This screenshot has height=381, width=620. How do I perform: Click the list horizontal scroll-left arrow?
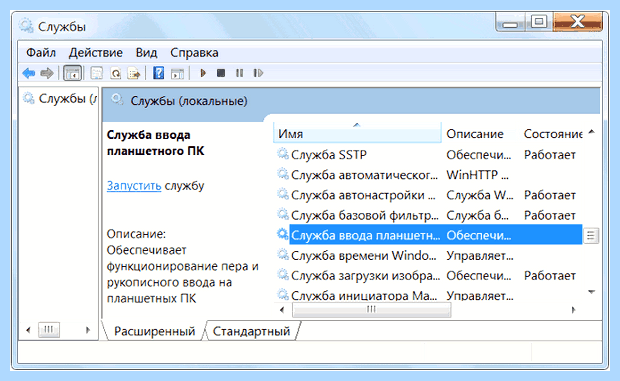[282, 310]
